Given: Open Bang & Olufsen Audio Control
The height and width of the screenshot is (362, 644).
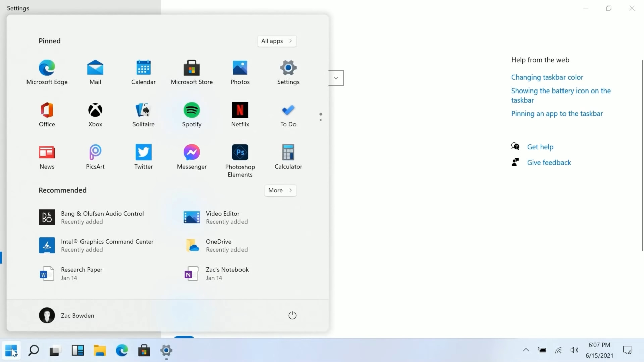Looking at the screenshot, I should tap(91, 217).
